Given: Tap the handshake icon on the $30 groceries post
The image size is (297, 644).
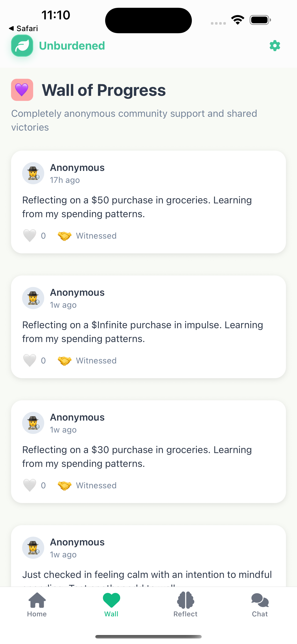Looking at the screenshot, I should (x=64, y=486).
